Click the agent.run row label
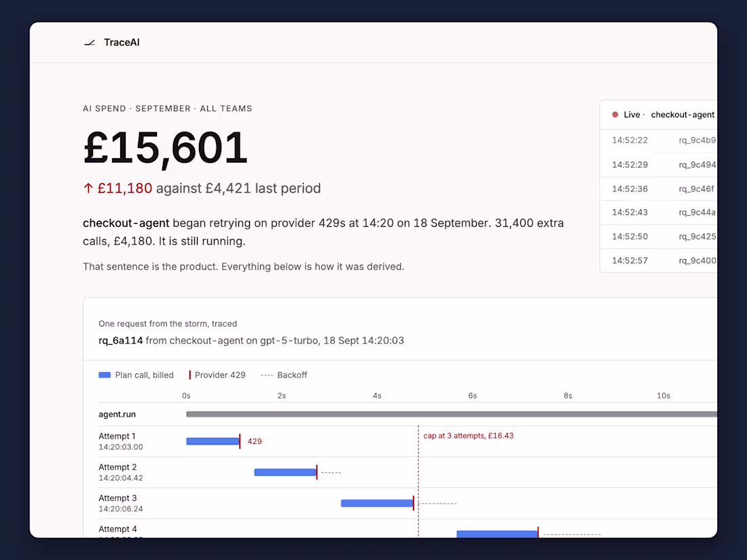Image resolution: width=747 pixels, height=560 pixels. [x=117, y=414]
